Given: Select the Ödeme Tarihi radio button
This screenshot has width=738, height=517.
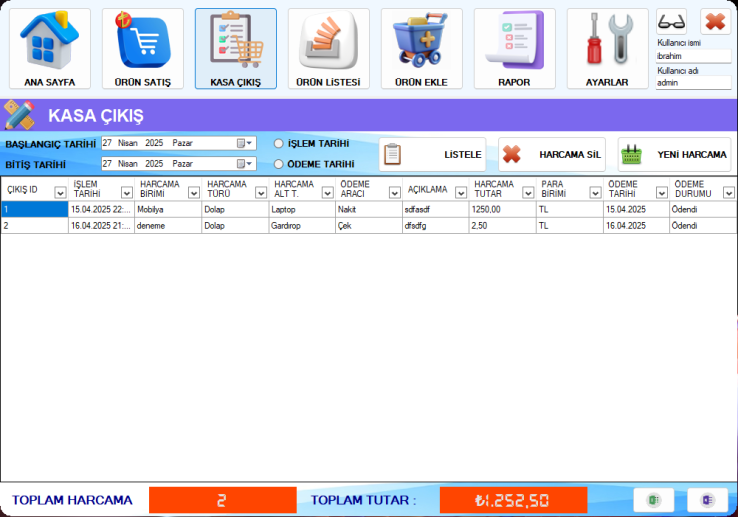Looking at the screenshot, I should (x=280, y=164).
